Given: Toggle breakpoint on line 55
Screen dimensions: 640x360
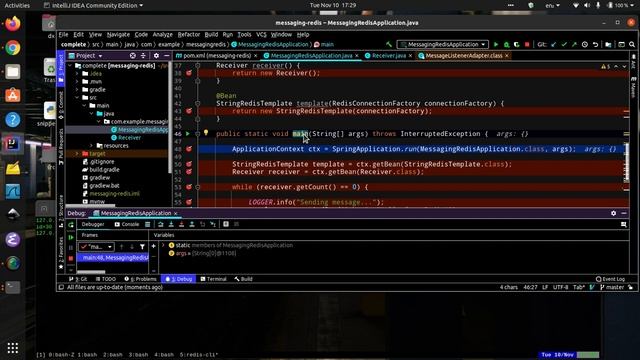Looking at the screenshot, I should pyautogui.click(x=189, y=202).
